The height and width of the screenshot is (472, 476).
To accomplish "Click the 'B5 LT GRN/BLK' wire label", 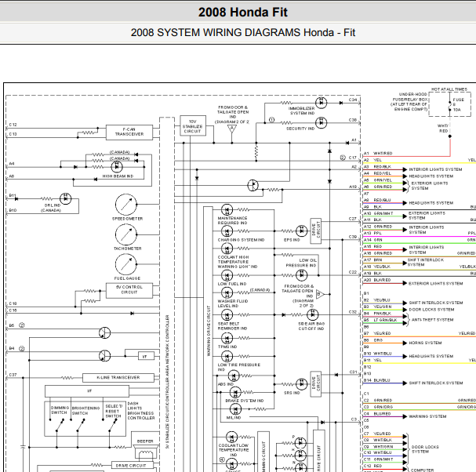I will 380,320.
